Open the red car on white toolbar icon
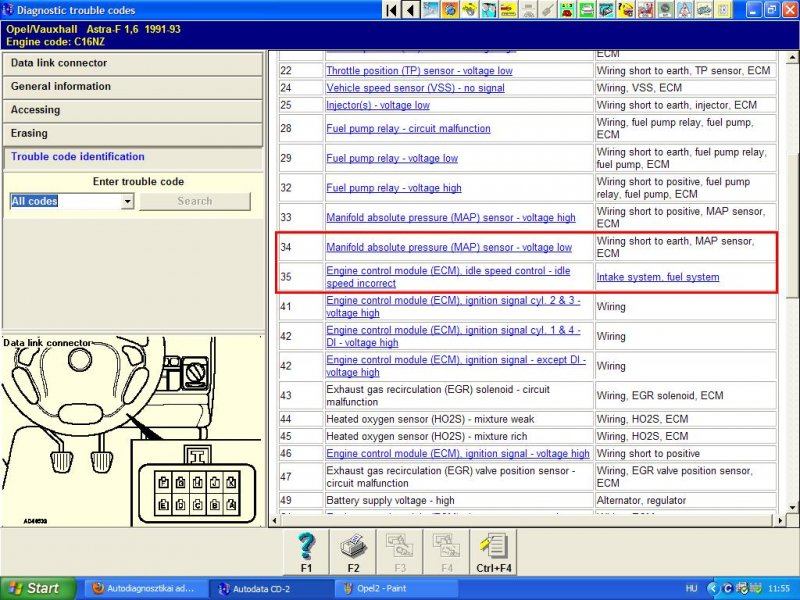800x600 pixels. pos(645,10)
